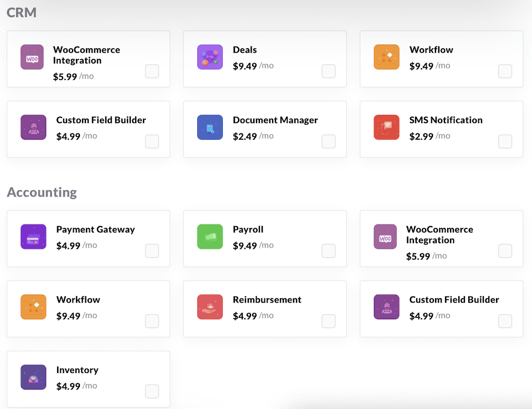
Task: Enable the Payroll checkbox
Action: pyautogui.click(x=328, y=251)
